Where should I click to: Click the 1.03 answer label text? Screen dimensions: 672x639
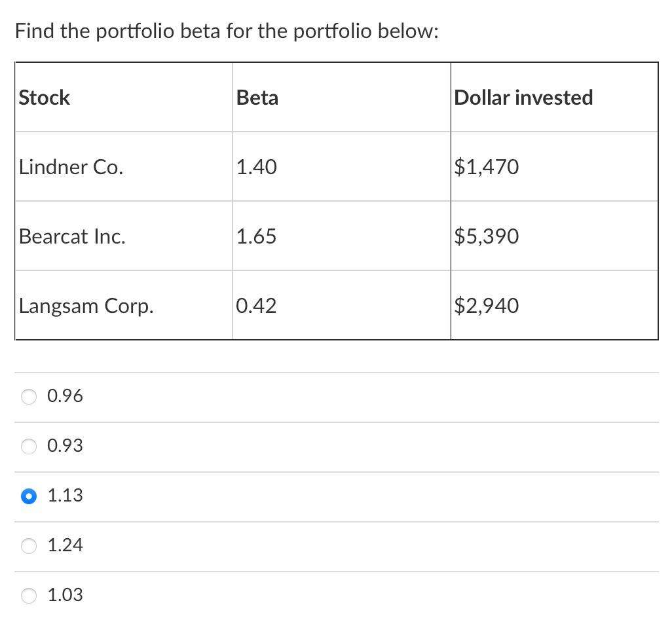(65, 595)
